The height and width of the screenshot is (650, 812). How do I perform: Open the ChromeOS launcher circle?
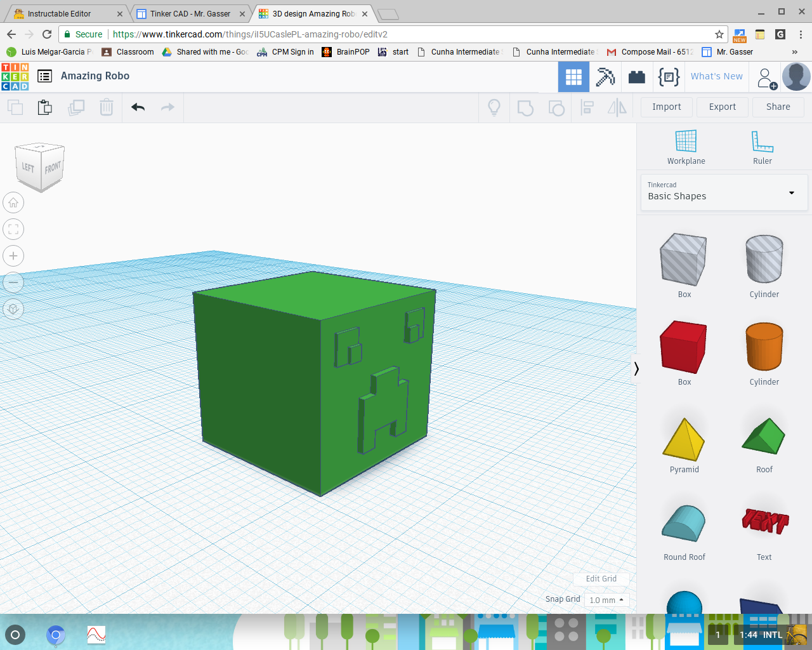pos(15,635)
